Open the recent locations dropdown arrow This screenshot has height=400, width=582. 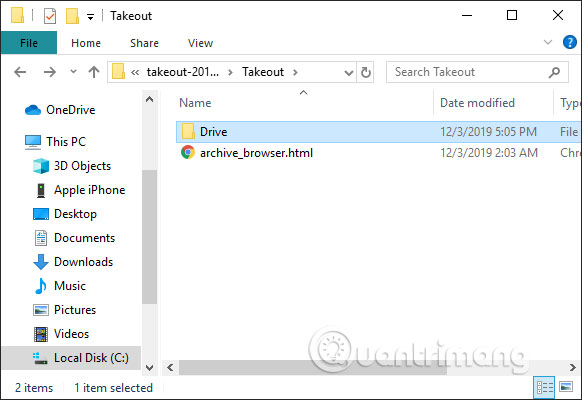pyautogui.click(x=73, y=71)
